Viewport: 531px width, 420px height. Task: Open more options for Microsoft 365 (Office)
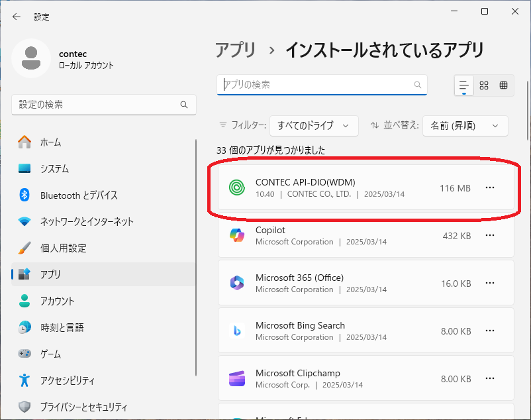[x=490, y=283]
